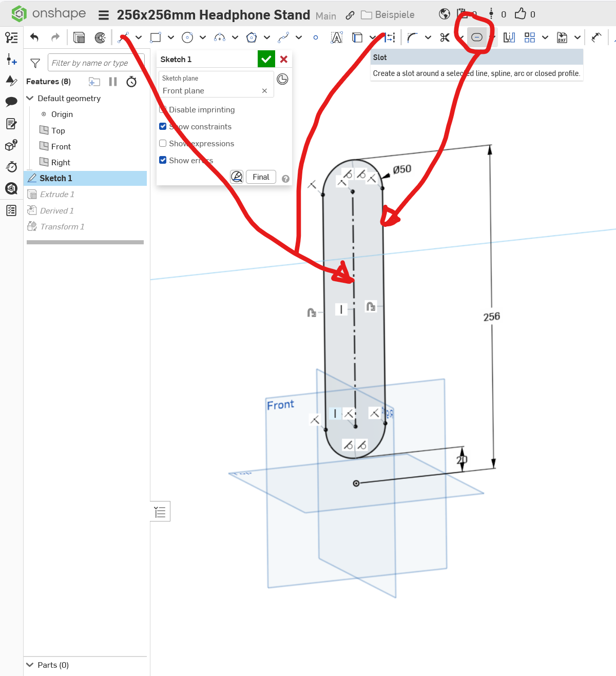Select the Linear pattern tool
This screenshot has height=676, width=616.
(x=530, y=37)
